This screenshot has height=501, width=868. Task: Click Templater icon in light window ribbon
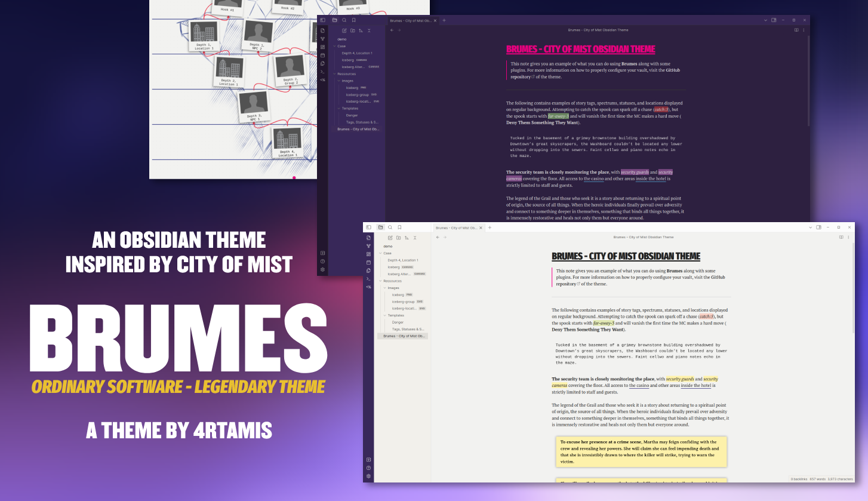(368, 287)
